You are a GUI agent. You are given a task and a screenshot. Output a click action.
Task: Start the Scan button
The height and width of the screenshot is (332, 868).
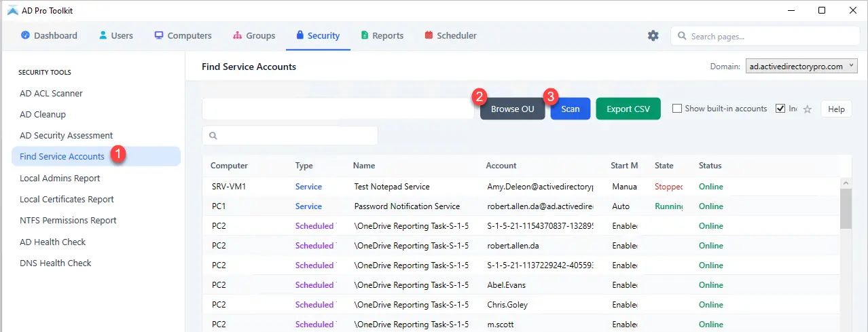coord(571,109)
